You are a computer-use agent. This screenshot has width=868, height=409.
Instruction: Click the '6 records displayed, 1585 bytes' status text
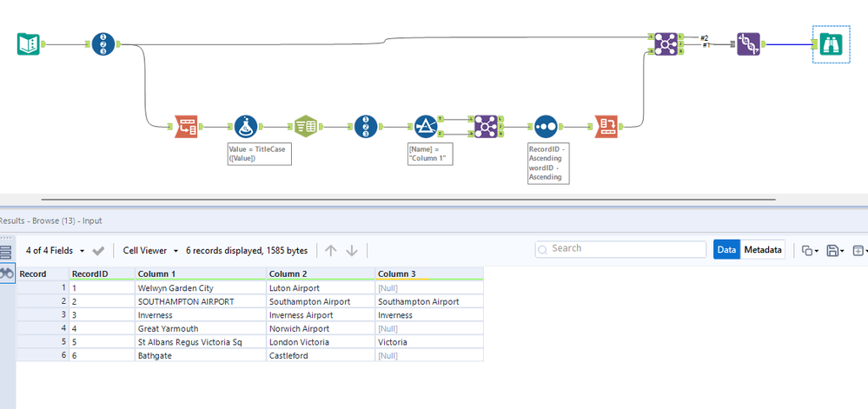[247, 251]
